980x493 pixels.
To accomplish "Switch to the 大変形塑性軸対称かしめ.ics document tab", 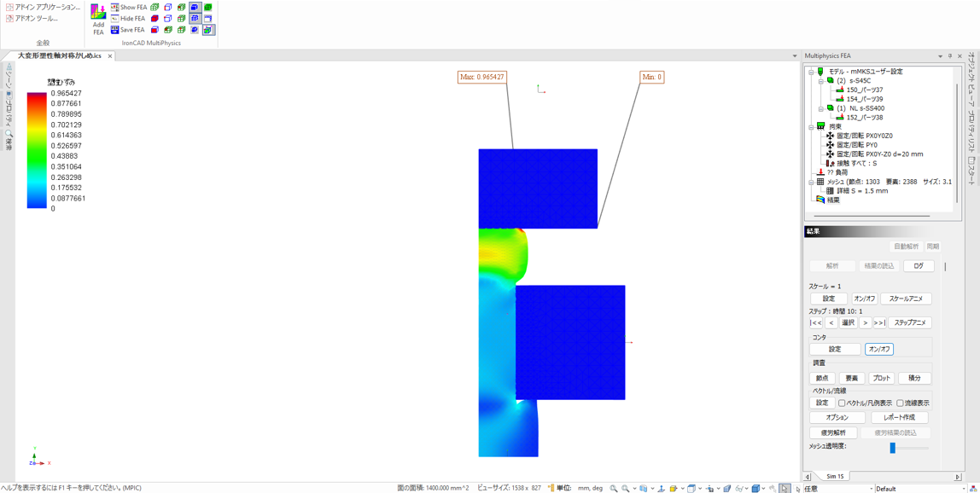I will (59, 56).
